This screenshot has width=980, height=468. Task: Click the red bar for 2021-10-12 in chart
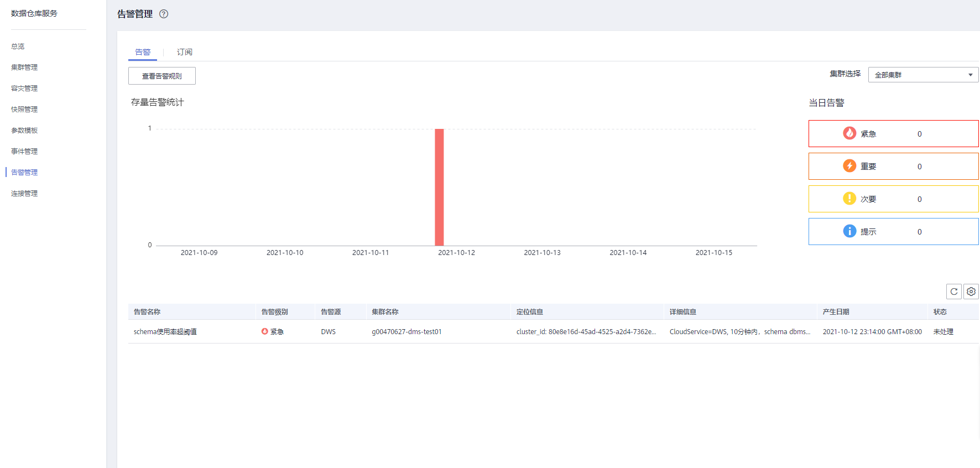click(x=439, y=187)
